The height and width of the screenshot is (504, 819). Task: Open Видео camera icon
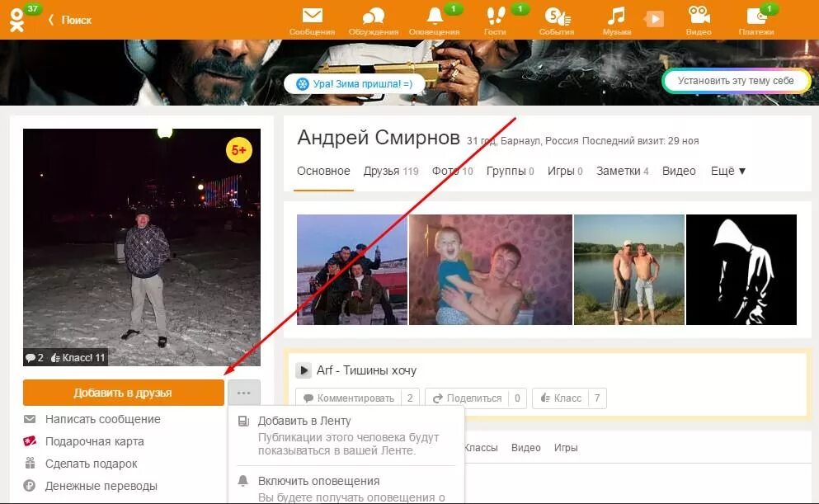coord(699,15)
